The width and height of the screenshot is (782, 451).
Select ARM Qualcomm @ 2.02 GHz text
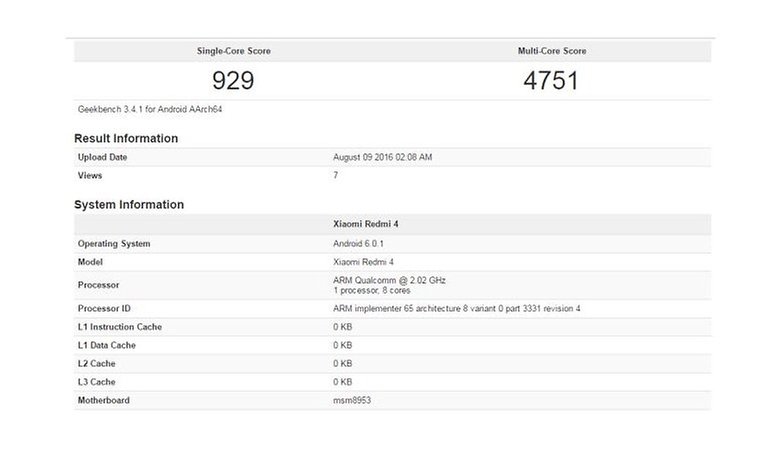click(x=390, y=280)
